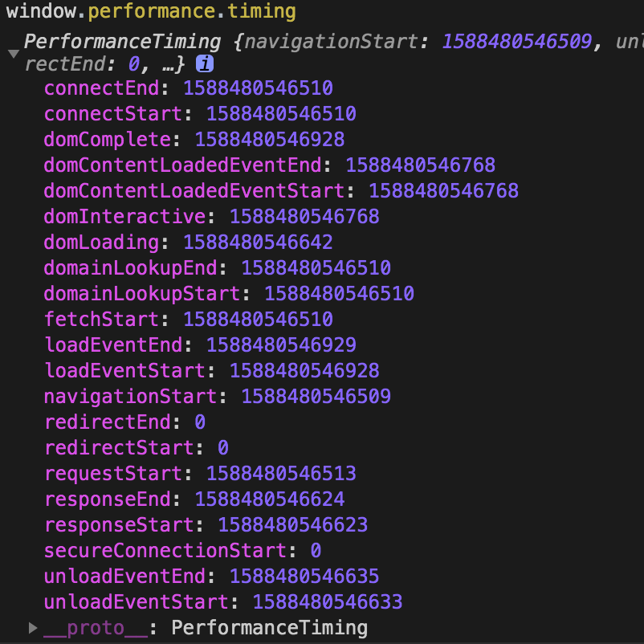Click the requestStart property row
The height and width of the screenshot is (644, 644).
tap(200, 474)
